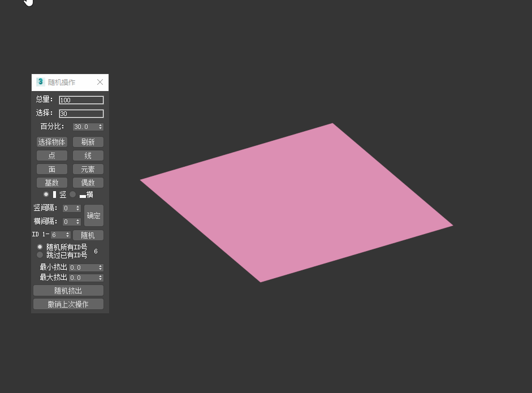Select the 点 button
The height and width of the screenshot is (393, 532).
coord(51,156)
